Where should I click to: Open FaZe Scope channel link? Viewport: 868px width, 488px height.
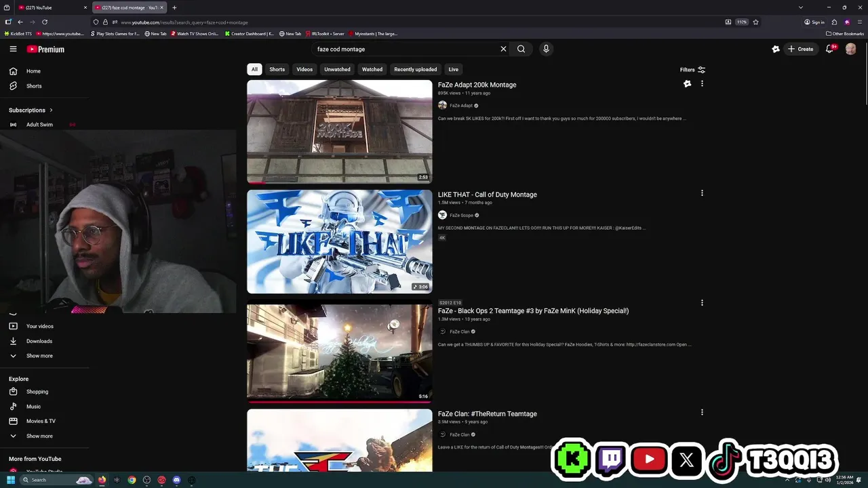click(x=462, y=215)
